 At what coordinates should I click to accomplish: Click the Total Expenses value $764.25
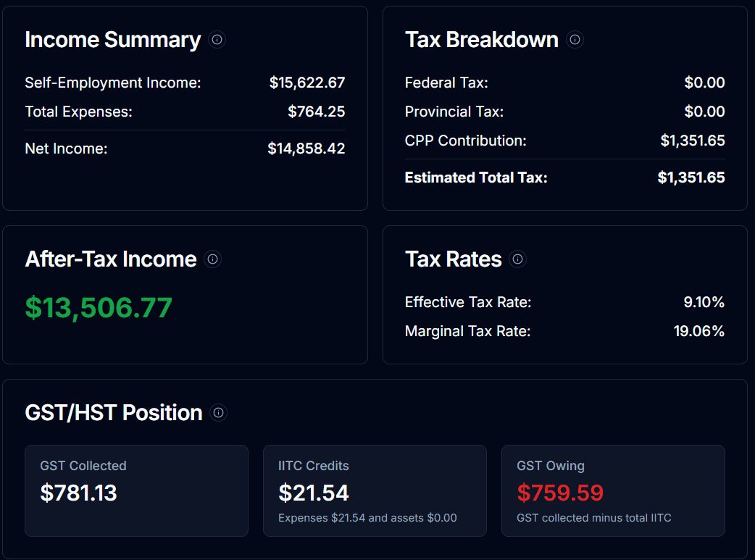coord(320,112)
